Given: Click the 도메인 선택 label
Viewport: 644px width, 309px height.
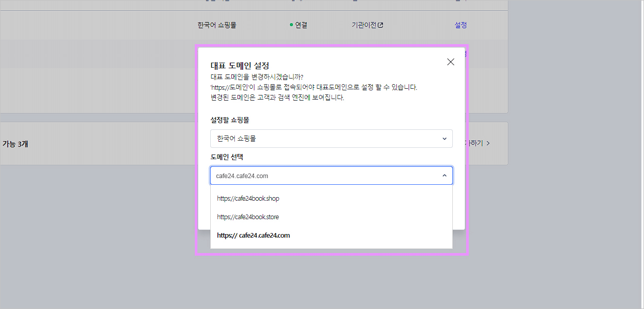Looking at the screenshot, I should click(x=227, y=157).
